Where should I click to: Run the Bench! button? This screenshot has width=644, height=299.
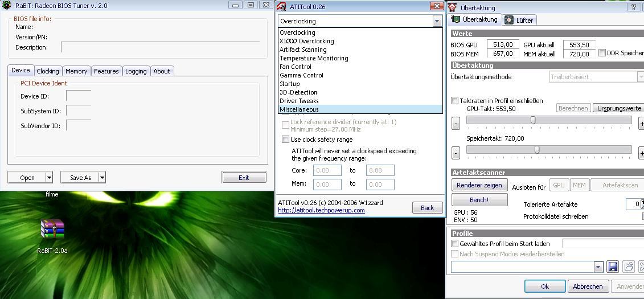pyautogui.click(x=479, y=199)
